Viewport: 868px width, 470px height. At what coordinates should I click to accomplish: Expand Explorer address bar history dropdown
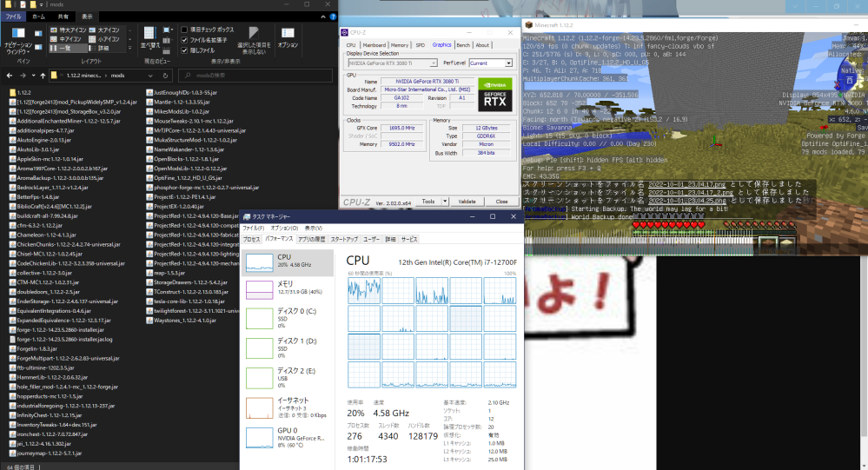(150, 76)
